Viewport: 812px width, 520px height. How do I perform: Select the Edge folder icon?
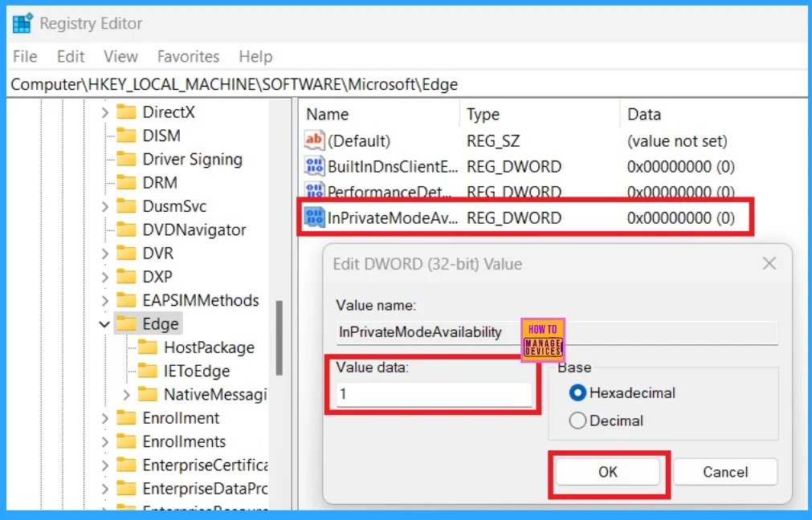[126, 324]
